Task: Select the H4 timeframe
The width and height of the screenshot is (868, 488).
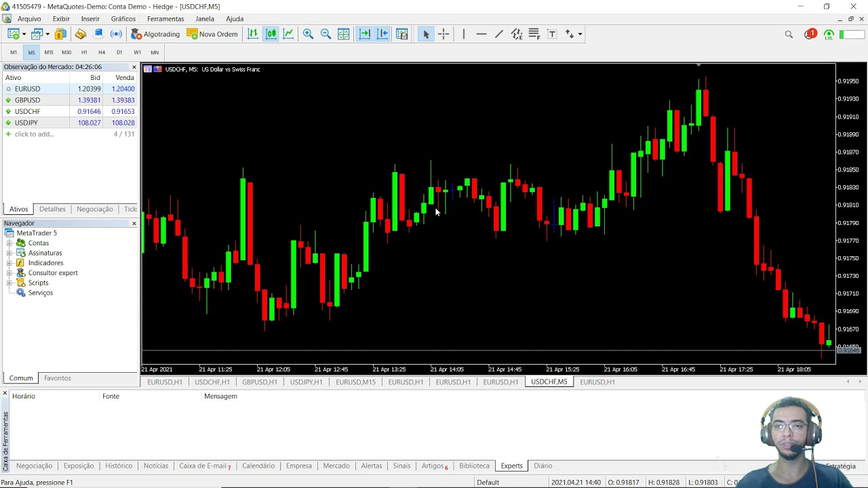Action: pyautogui.click(x=102, y=52)
